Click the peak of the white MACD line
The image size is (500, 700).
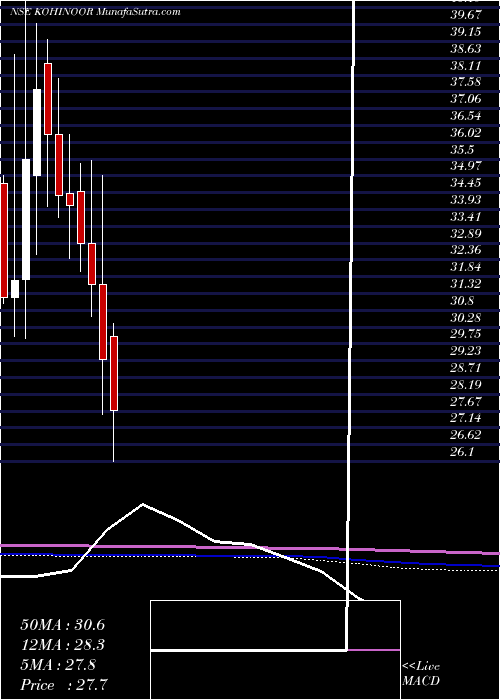(143, 504)
